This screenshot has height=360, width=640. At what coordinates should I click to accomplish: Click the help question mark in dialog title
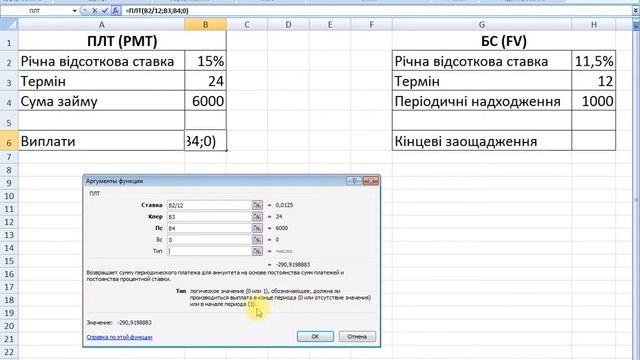[x=354, y=180]
